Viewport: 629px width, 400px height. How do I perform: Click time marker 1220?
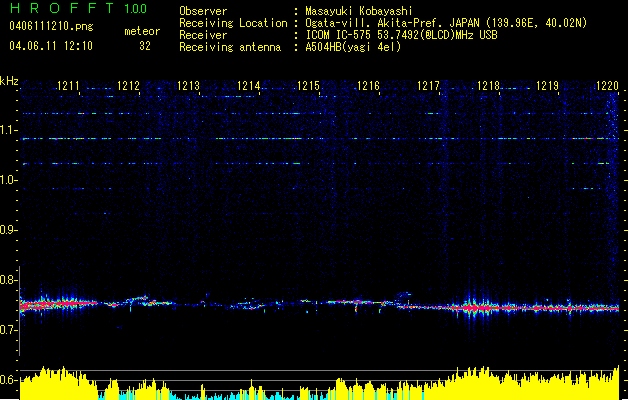[x=607, y=86]
